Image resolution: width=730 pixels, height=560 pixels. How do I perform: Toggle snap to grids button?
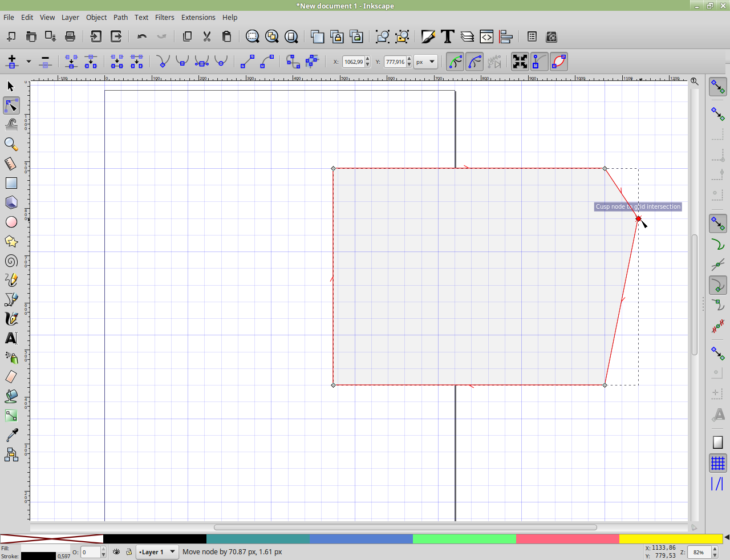tap(717, 463)
